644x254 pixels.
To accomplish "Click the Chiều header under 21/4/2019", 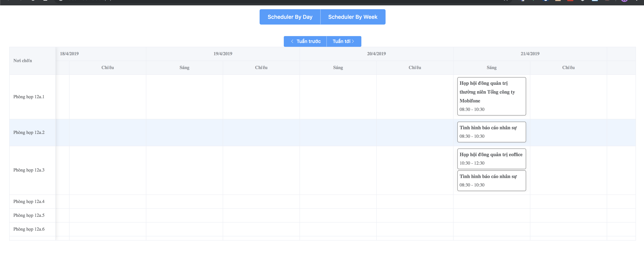I will click(x=568, y=68).
